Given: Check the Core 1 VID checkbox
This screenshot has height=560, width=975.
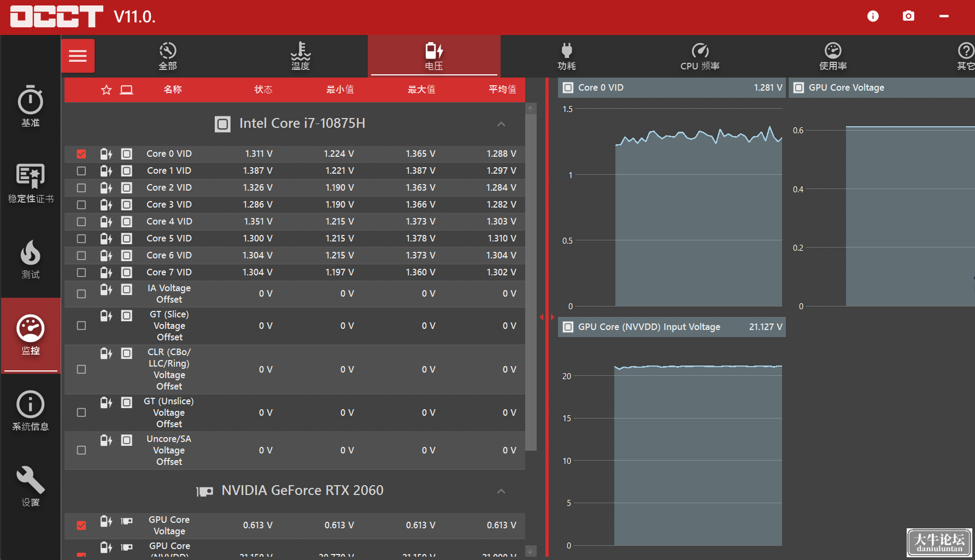Looking at the screenshot, I should (81, 171).
